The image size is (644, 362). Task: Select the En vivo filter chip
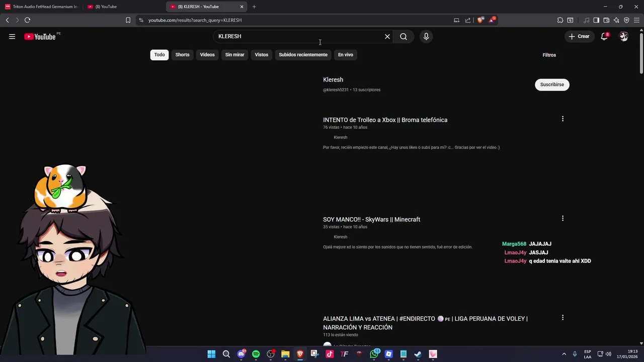(345, 55)
